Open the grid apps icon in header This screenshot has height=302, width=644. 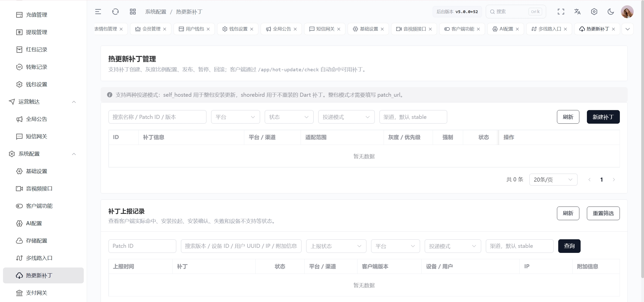coord(133,12)
